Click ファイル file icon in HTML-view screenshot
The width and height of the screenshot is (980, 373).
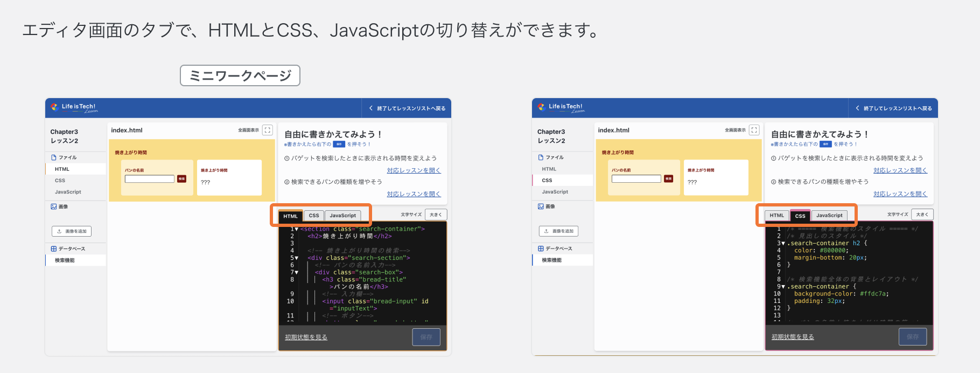click(54, 157)
